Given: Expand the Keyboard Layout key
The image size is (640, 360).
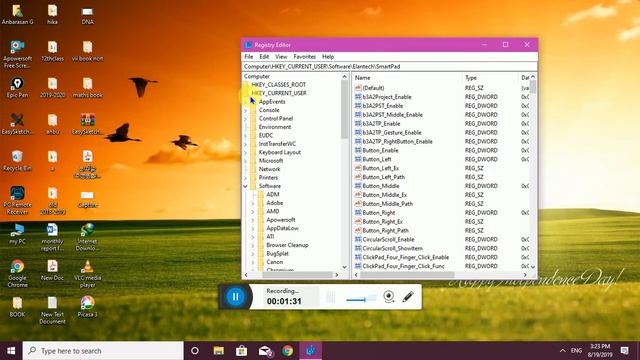Looking at the screenshot, I should point(246,152).
